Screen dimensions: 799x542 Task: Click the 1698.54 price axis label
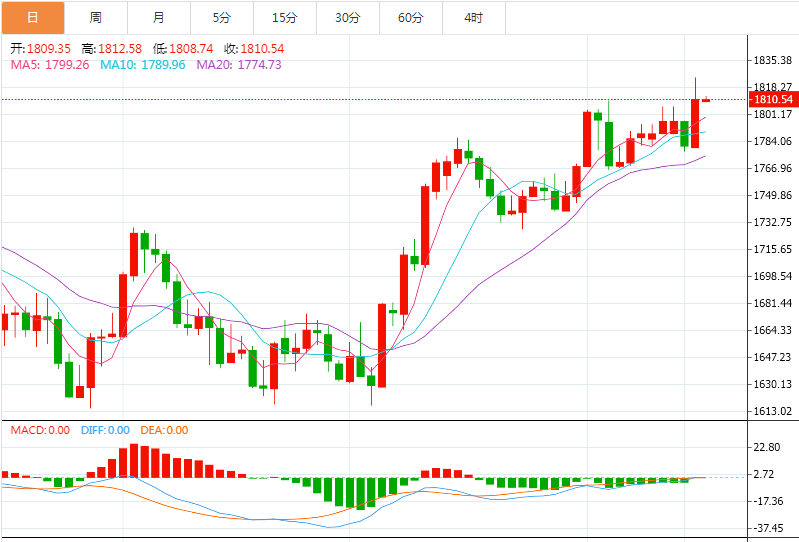pos(773,276)
